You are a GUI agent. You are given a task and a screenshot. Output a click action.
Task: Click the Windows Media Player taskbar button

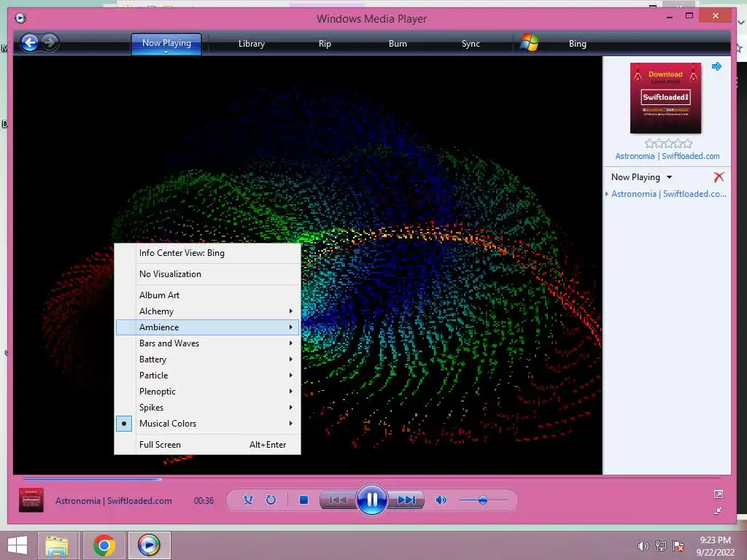[149, 545]
